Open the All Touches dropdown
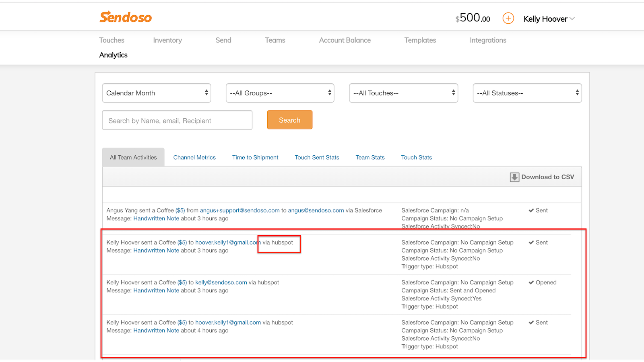This screenshot has height=362, width=644. 403,93
